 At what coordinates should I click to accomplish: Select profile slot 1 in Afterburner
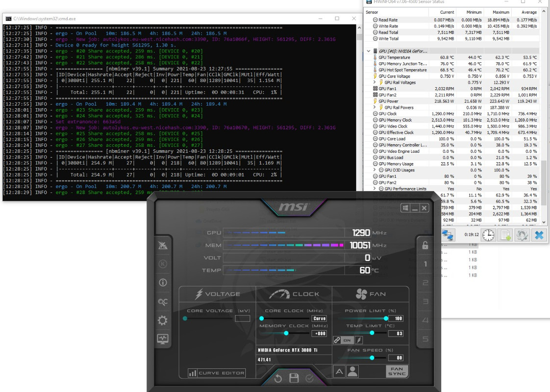[425, 264]
